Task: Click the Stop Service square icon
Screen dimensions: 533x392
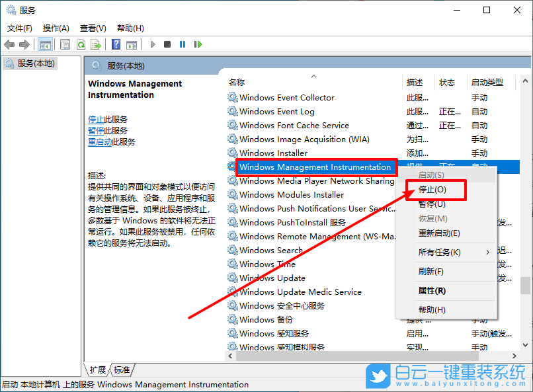Action: 169,44
